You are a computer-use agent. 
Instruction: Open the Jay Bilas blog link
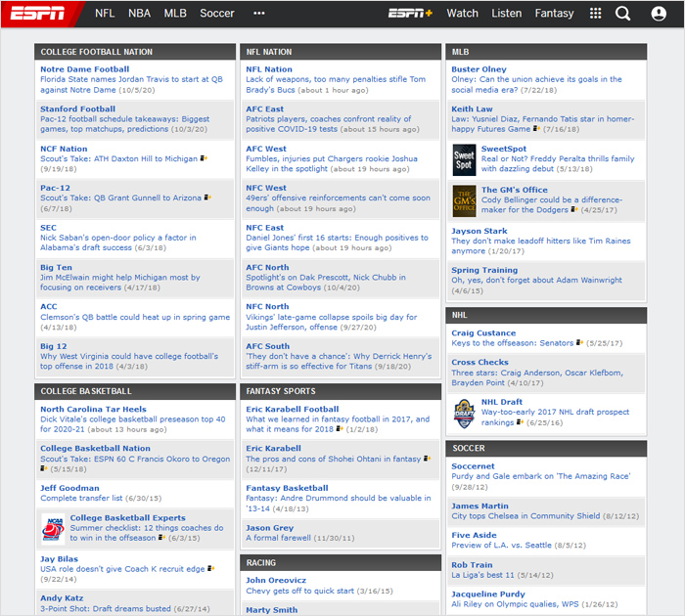point(59,559)
